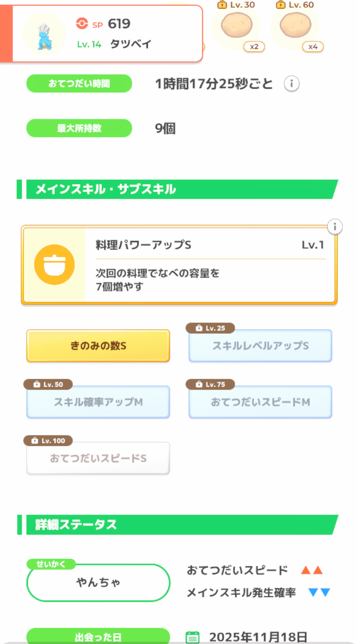Image resolution: width=358 pixels, height=644 pixels.
Task: Select locked おてつだいスピードM sub skill
Action: point(260,402)
